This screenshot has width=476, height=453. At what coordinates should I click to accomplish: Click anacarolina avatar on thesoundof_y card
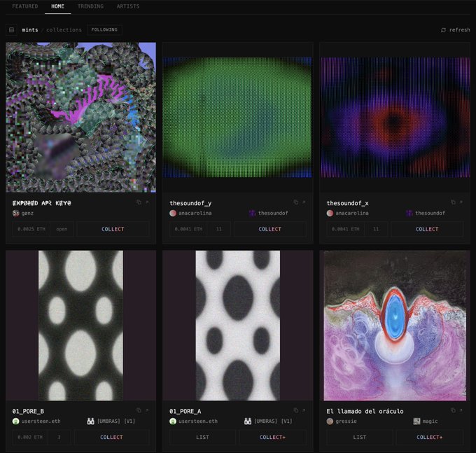[173, 213]
